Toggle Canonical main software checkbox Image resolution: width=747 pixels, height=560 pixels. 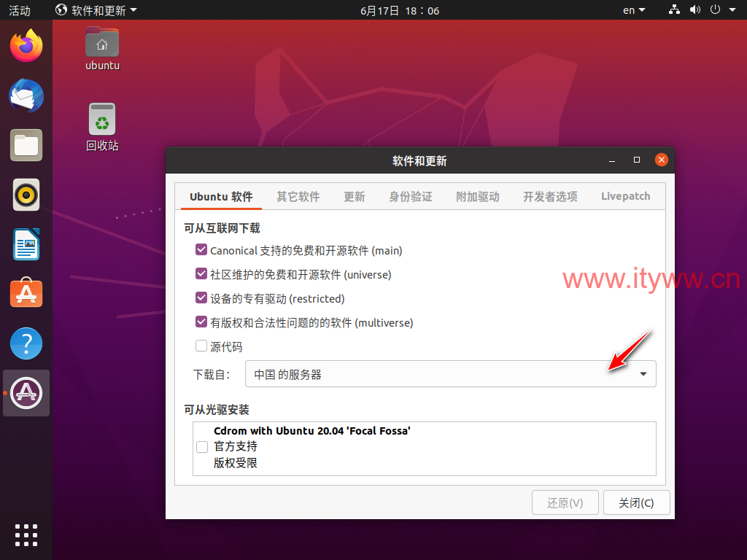pos(201,249)
